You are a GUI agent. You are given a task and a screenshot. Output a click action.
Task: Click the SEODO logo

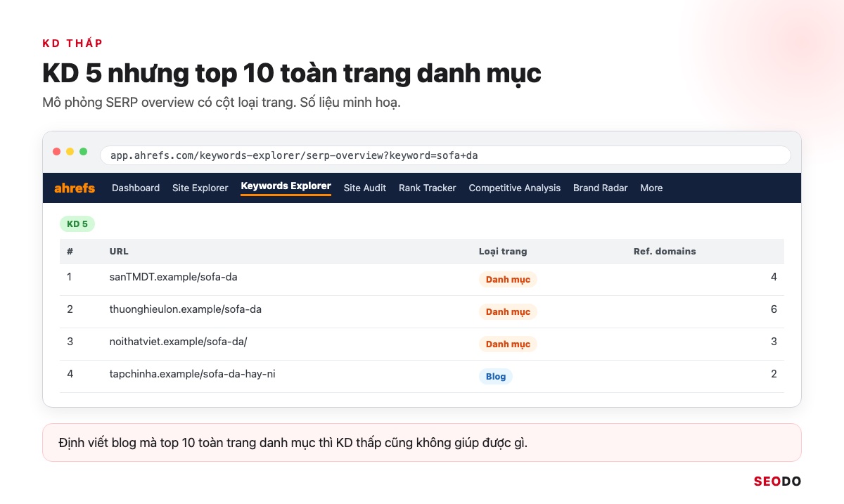(x=777, y=482)
